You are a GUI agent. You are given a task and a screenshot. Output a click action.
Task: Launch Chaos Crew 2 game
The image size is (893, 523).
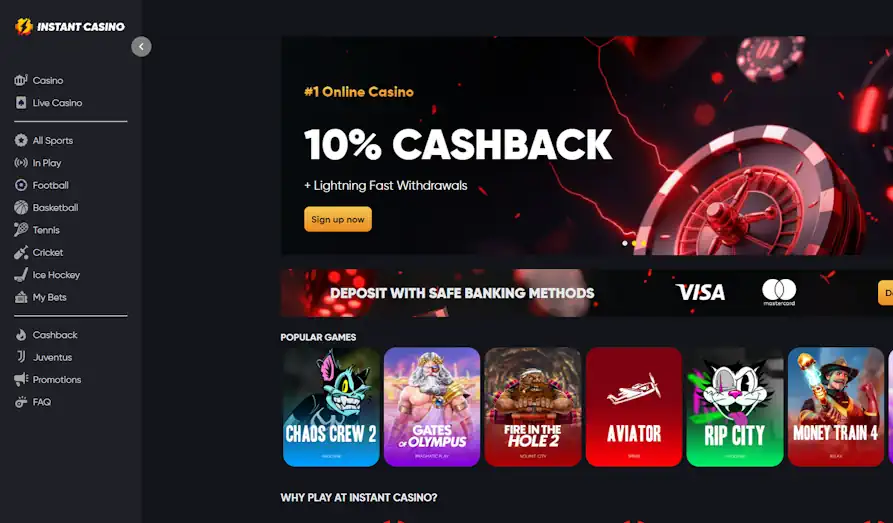pyautogui.click(x=331, y=407)
